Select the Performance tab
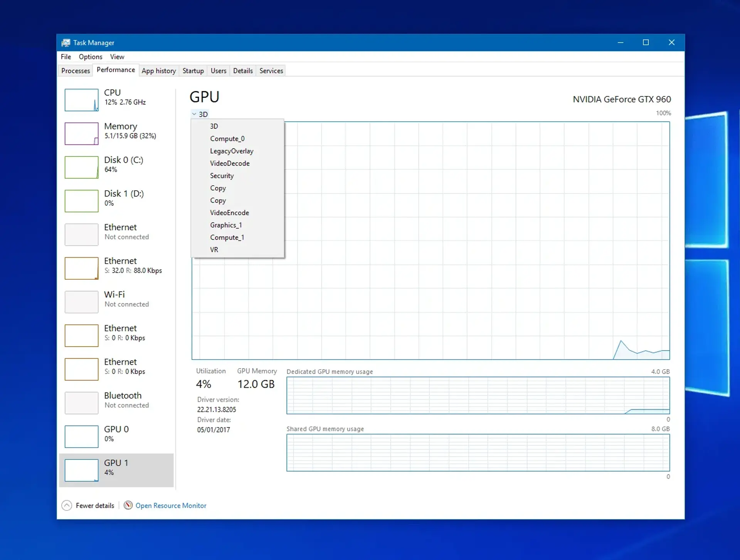740x560 pixels. (x=116, y=70)
